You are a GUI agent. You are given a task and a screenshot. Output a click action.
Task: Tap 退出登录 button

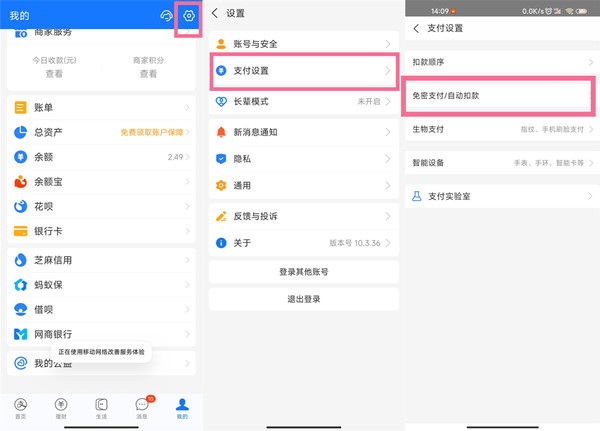(x=304, y=299)
